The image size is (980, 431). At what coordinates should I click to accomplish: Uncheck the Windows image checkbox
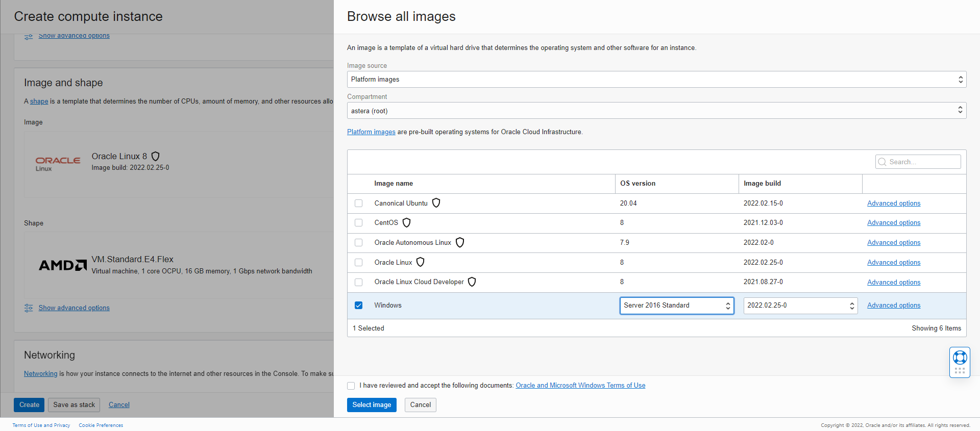tap(359, 306)
